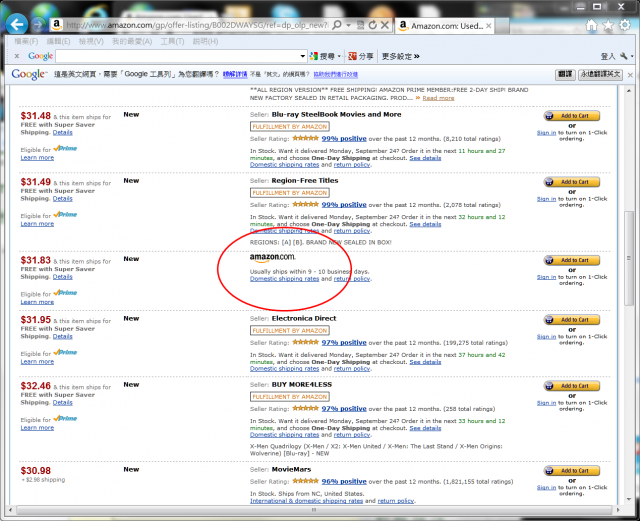This screenshot has width=640, height=521.
Task: Open Blu-ray SteelBook 99% positive rating link
Action: tap(344, 138)
